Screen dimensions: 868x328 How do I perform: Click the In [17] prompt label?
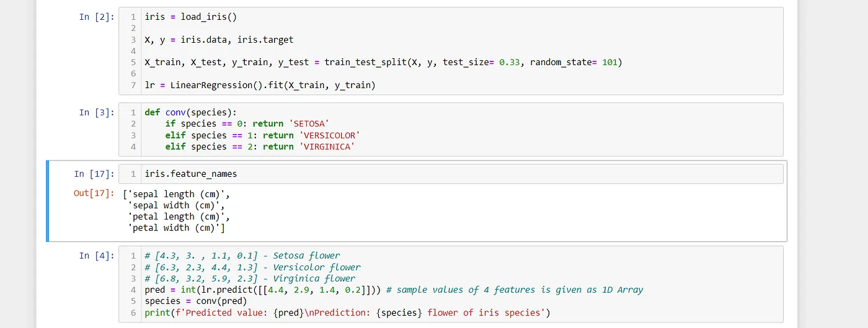[94, 174]
